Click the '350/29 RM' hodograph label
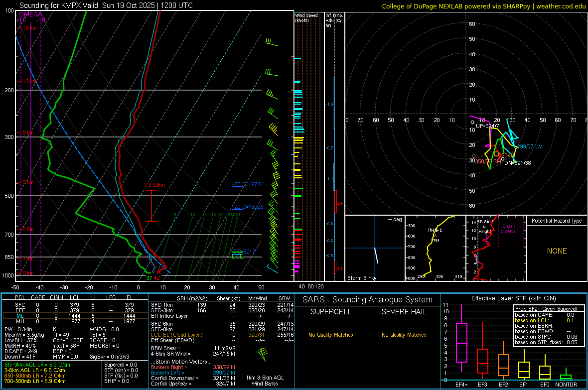Image resolution: width=588 pixels, height=390 pixels. tap(488, 161)
